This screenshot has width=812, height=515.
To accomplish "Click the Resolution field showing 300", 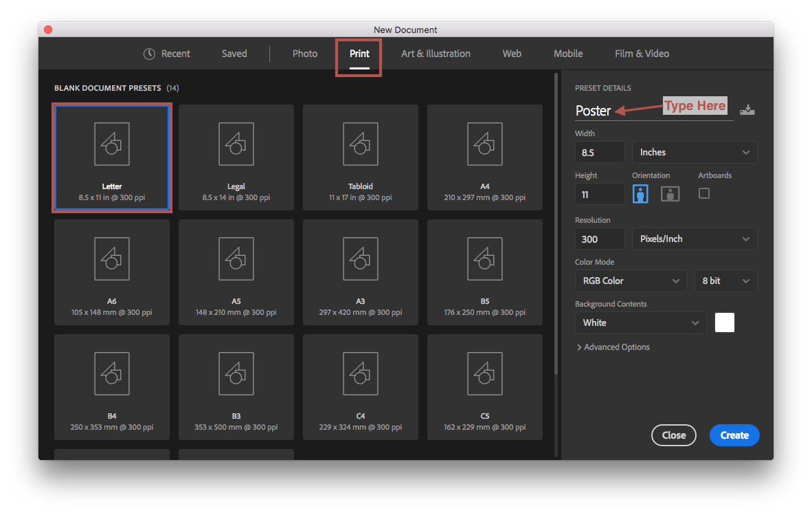I will (x=600, y=239).
